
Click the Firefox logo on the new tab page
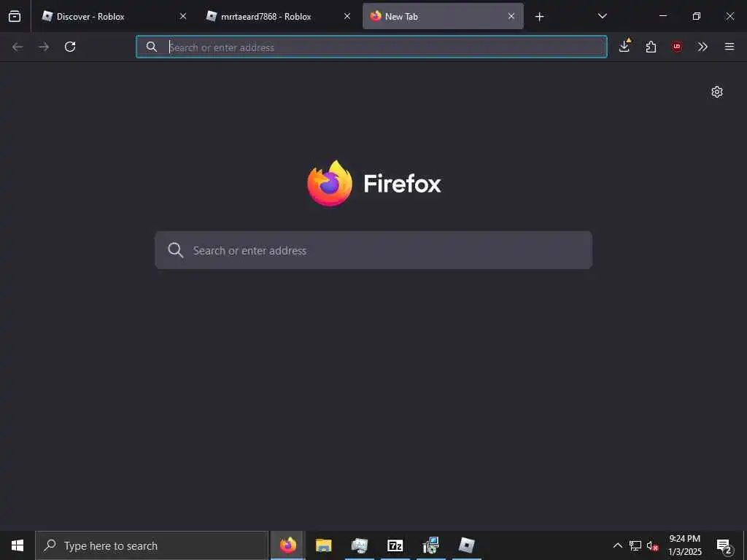[330, 183]
